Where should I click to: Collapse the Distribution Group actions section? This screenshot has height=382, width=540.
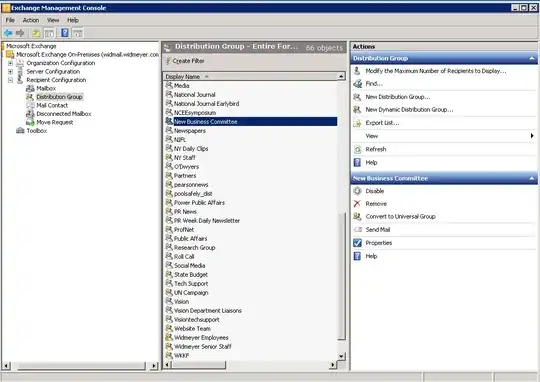click(532, 58)
